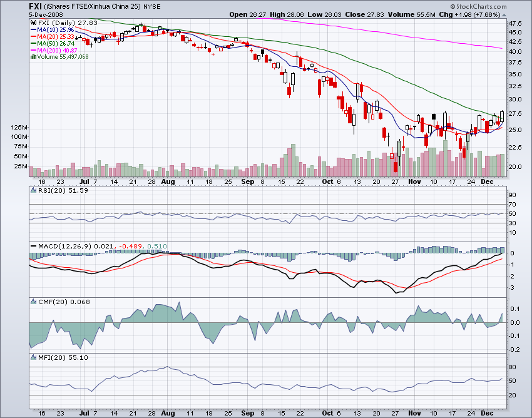Click the CMF(20) 0.068 label

click(x=64, y=302)
